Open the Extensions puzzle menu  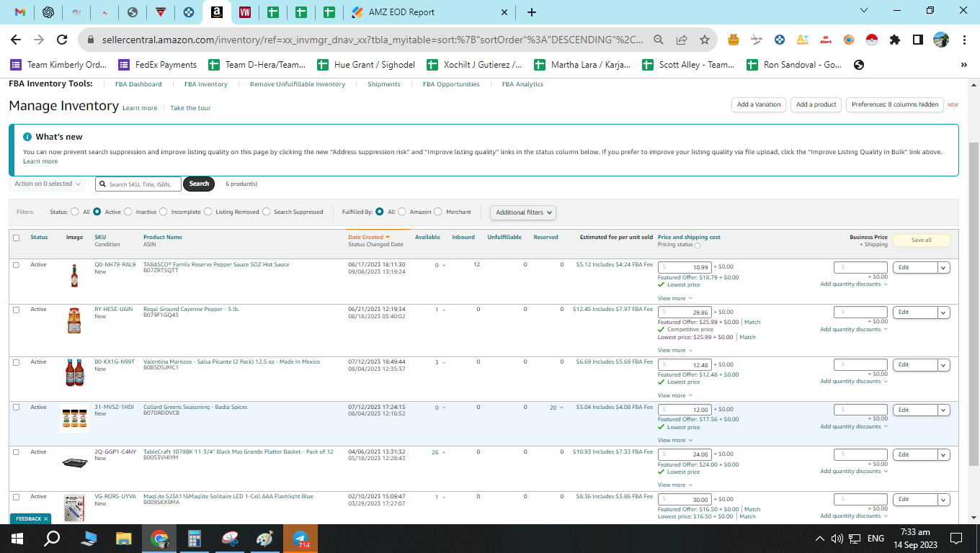tap(895, 40)
